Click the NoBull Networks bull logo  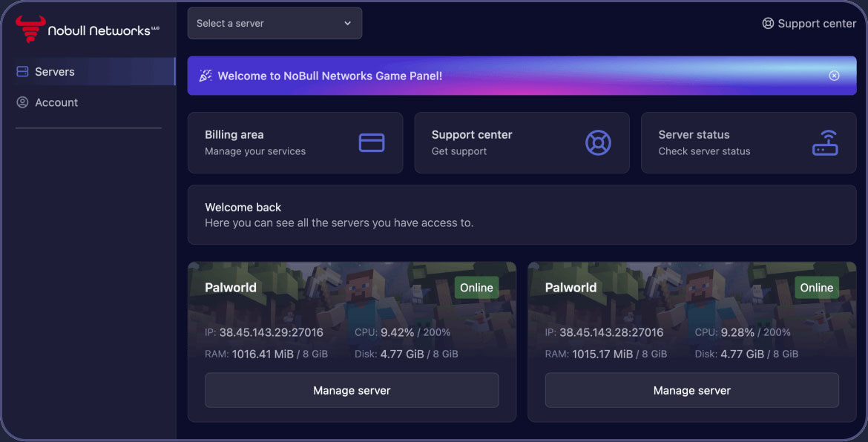click(x=30, y=30)
